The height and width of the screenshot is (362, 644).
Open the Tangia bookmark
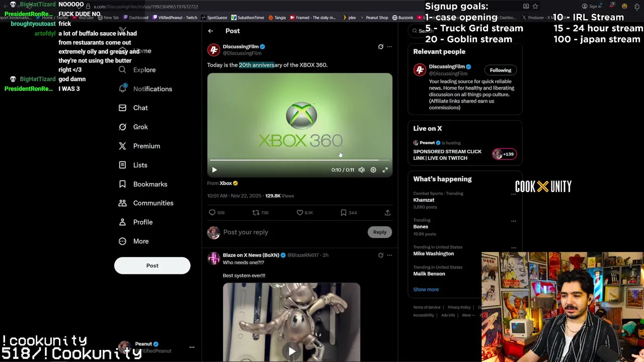point(277,18)
